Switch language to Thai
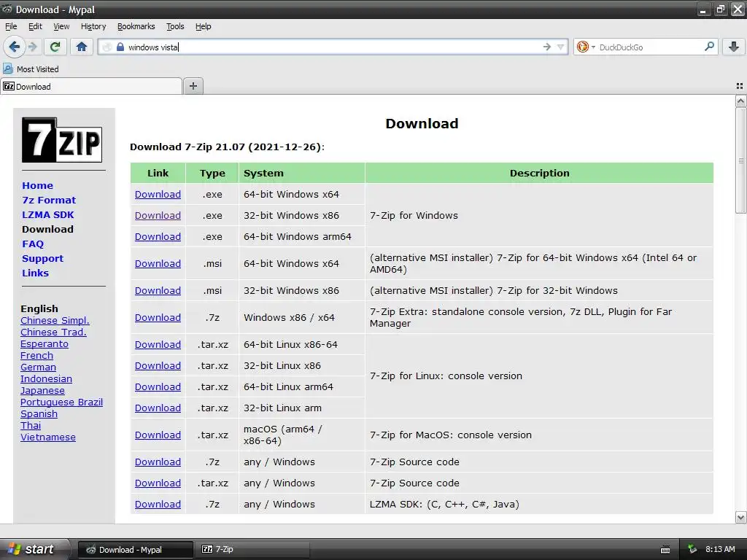The width and height of the screenshot is (747, 560). click(x=31, y=425)
